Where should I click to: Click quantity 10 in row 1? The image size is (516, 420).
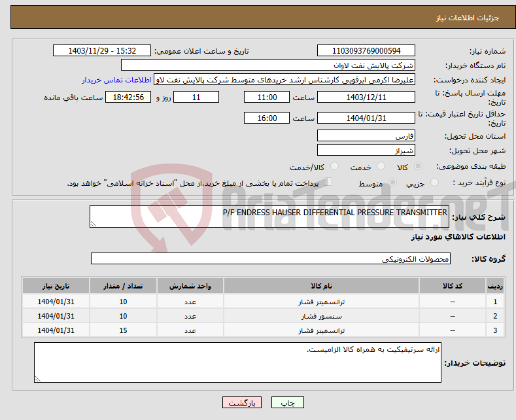tap(123, 302)
